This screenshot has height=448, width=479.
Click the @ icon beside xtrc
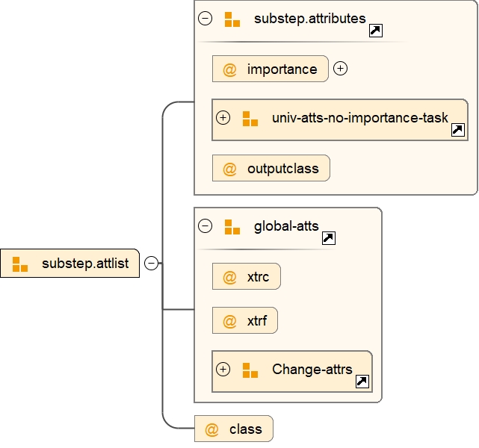pyautogui.click(x=230, y=277)
